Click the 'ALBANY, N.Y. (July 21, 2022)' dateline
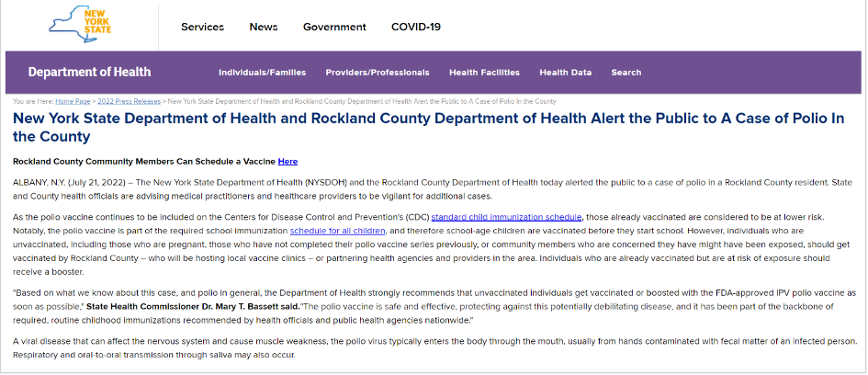This screenshot has width=868, height=375. point(71,182)
